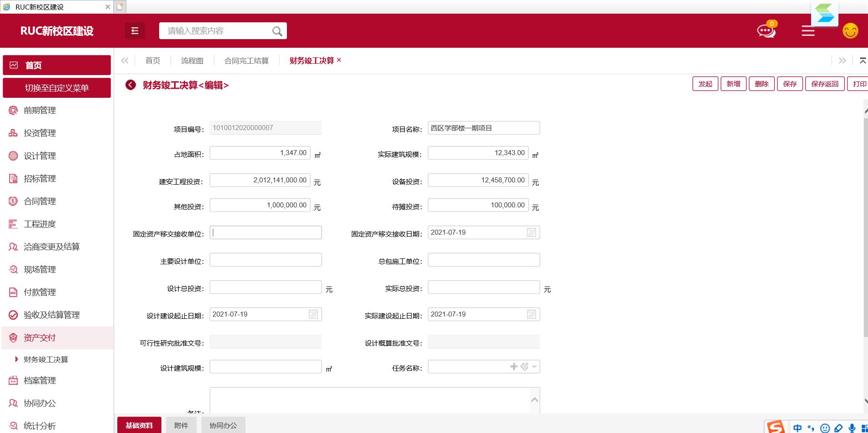Click the smiley user avatar icon
The width and height of the screenshot is (868, 433).
850,31
